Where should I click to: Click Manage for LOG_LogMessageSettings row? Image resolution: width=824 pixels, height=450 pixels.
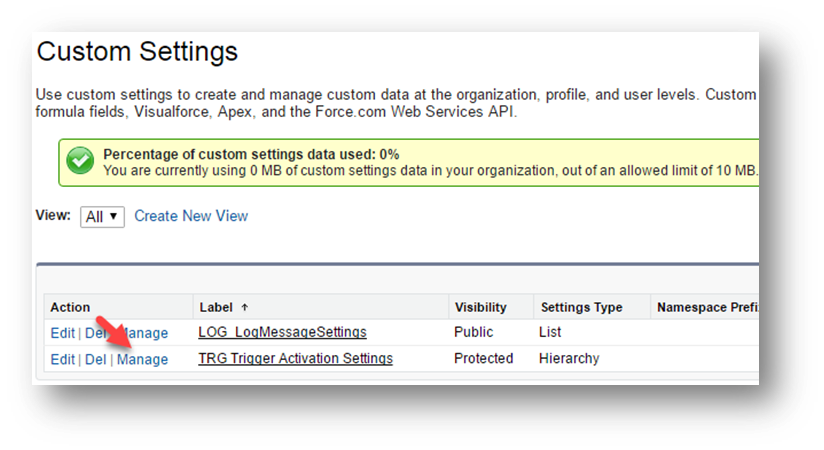(146, 333)
